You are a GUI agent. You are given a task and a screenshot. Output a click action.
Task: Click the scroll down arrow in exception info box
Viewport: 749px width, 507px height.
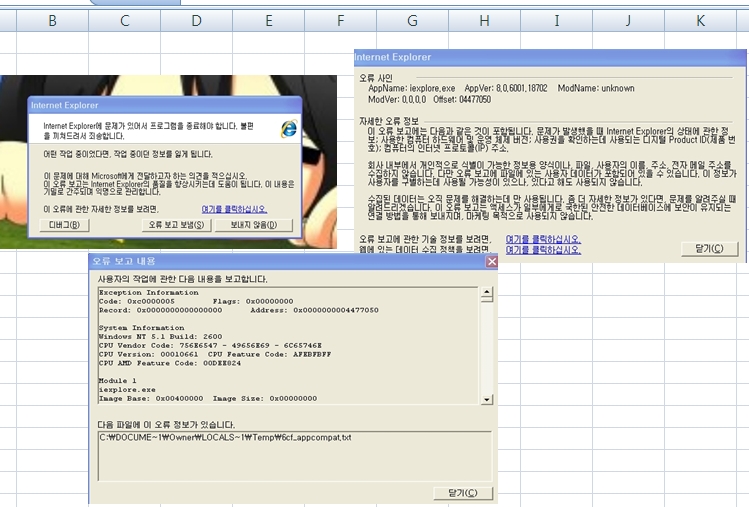click(487, 399)
